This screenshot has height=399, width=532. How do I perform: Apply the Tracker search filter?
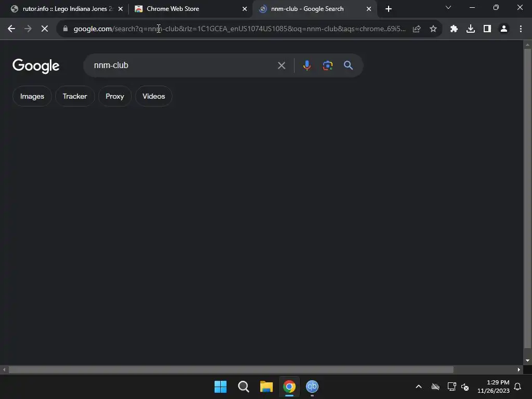coord(75,96)
